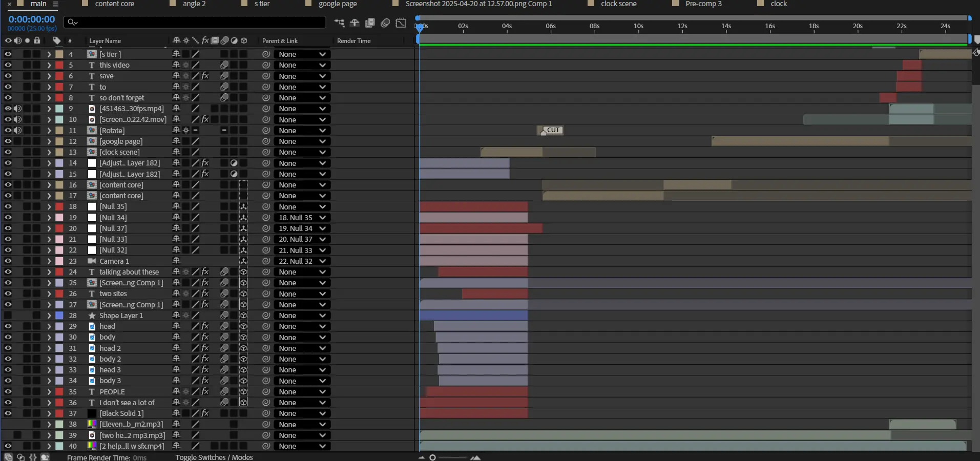Switch to the 'content core' composition tab
This screenshot has height=461, width=980.
coord(114,4)
